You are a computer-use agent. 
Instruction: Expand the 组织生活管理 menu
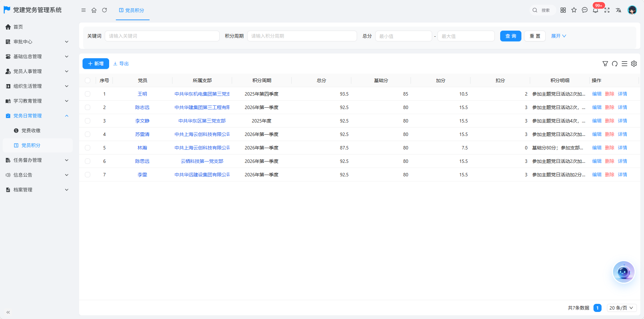pos(37,86)
